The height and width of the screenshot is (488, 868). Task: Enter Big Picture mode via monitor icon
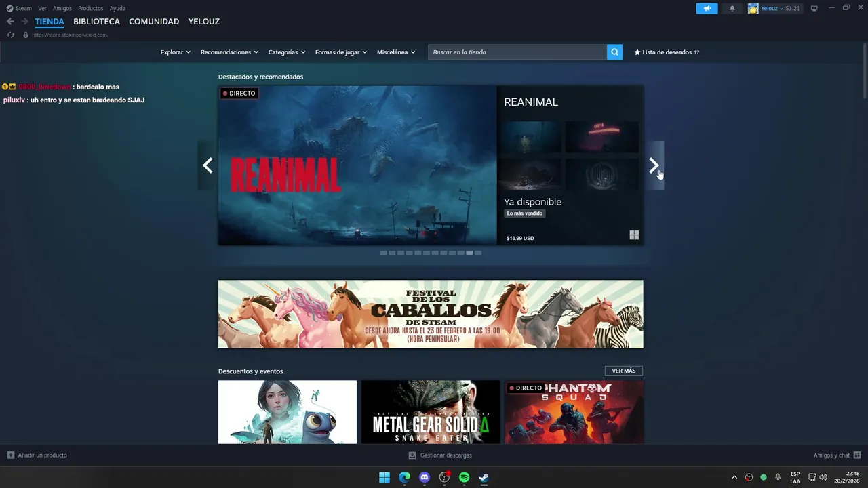814,8
